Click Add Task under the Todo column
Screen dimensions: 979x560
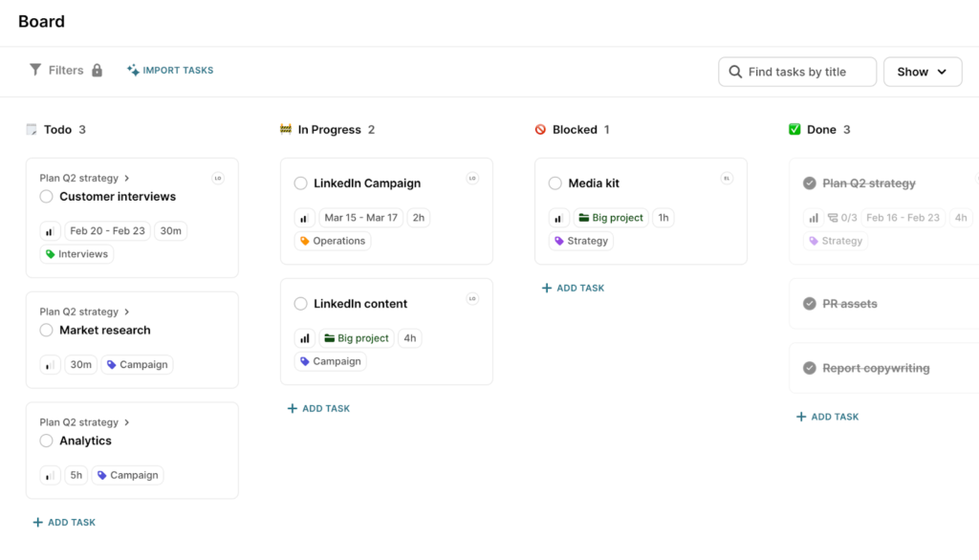64,523
